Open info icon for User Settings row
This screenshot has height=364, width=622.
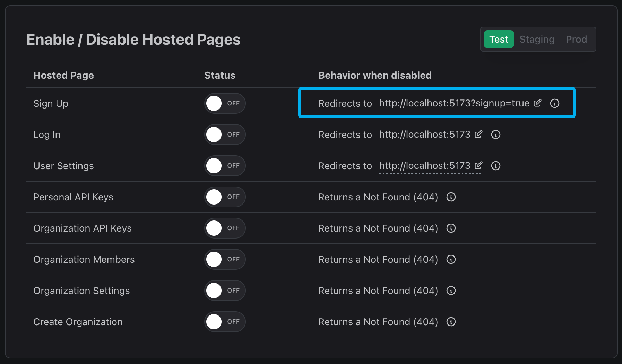click(x=496, y=166)
